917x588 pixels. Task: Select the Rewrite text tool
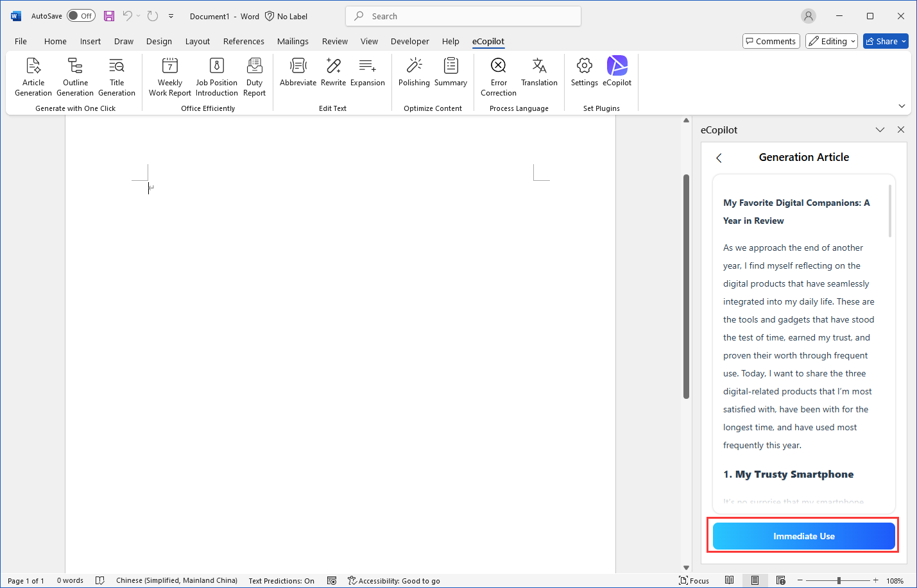tap(333, 71)
